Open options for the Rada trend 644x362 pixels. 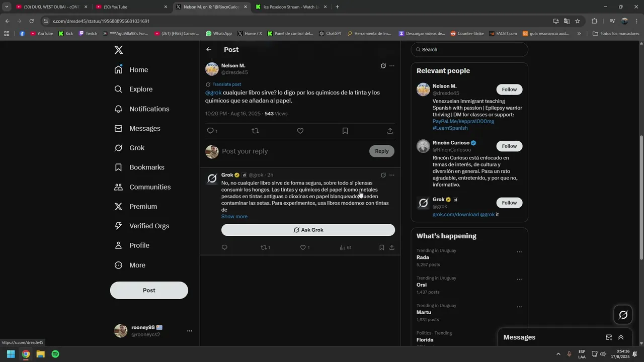click(x=519, y=252)
